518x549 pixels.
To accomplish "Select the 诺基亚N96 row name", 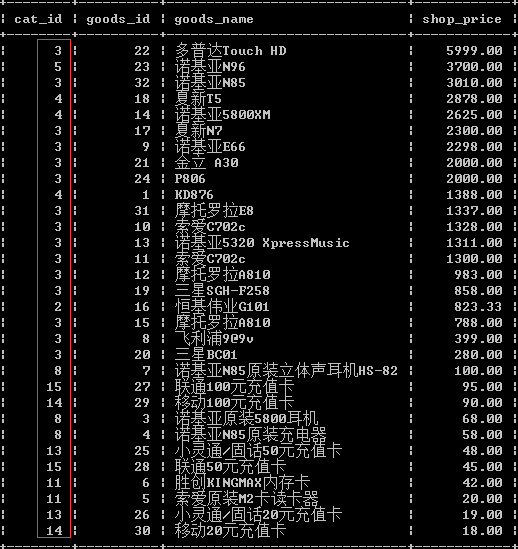I will [x=210, y=67].
